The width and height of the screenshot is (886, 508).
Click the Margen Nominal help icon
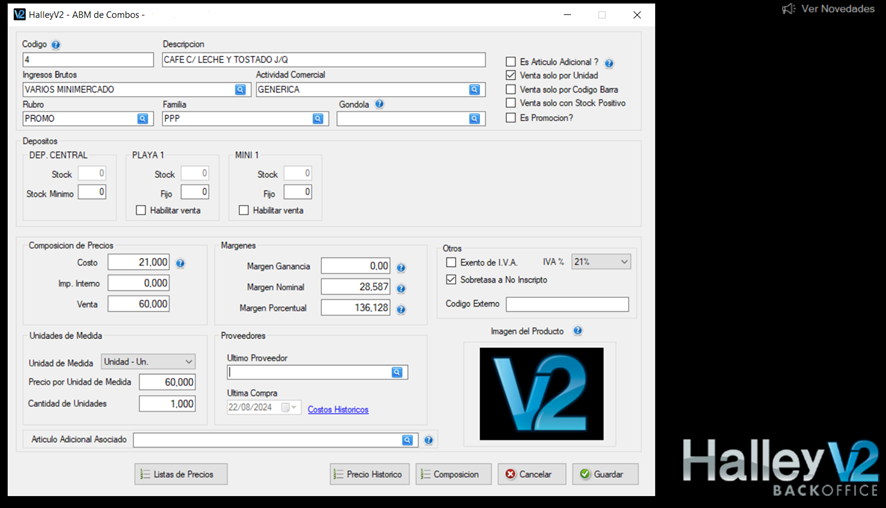pyautogui.click(x=401, y=289)
